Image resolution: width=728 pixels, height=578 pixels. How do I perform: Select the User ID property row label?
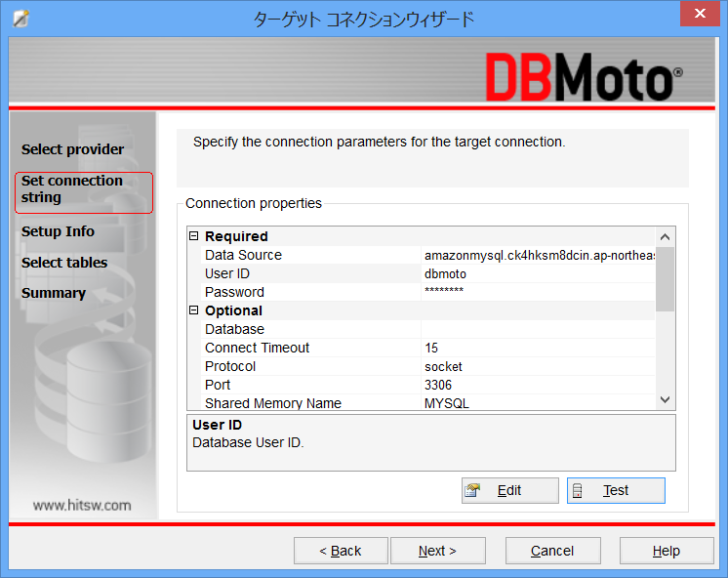pyautogui.click(x=227, y=273)
